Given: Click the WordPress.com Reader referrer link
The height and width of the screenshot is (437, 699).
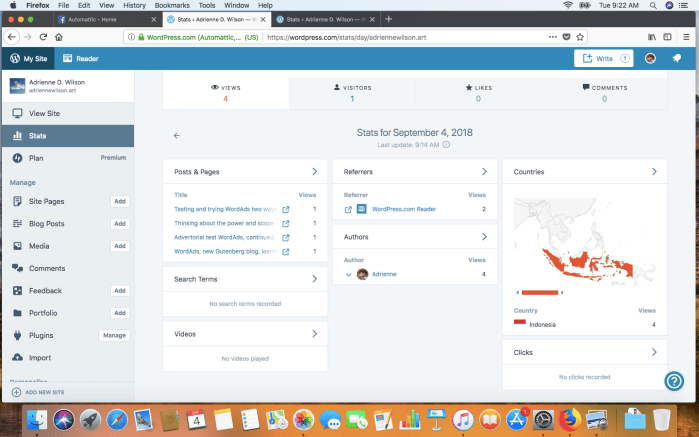Looking at the screenshot, I should pyautogui.click(x=403, y=209).
